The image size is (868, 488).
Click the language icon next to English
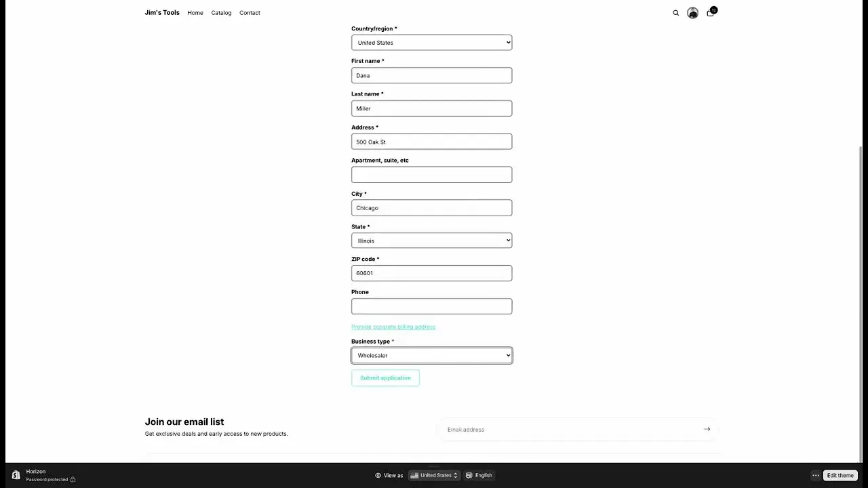tap(469, 475)
